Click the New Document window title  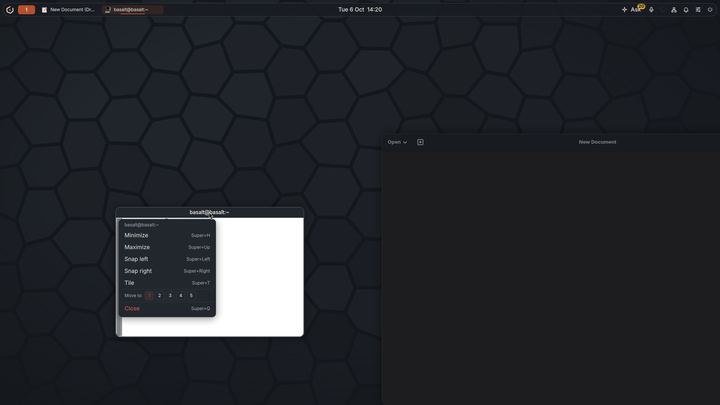coord(597,142)
